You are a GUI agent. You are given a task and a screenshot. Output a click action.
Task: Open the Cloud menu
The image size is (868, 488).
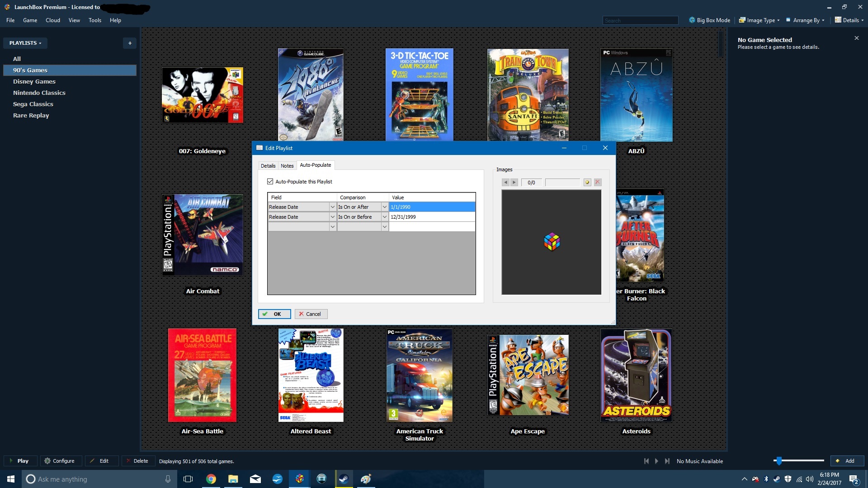(53, 20)
